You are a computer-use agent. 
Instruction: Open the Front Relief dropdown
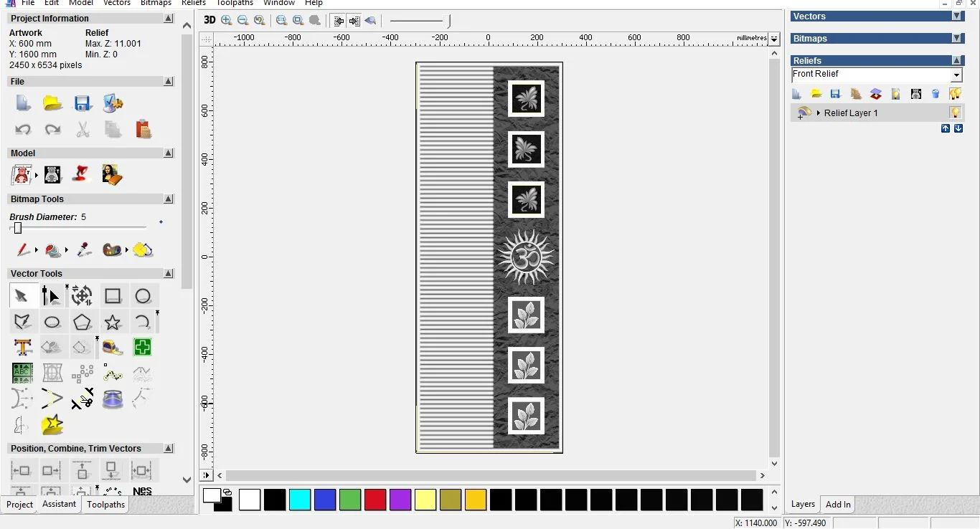click(x=956, y=75)
